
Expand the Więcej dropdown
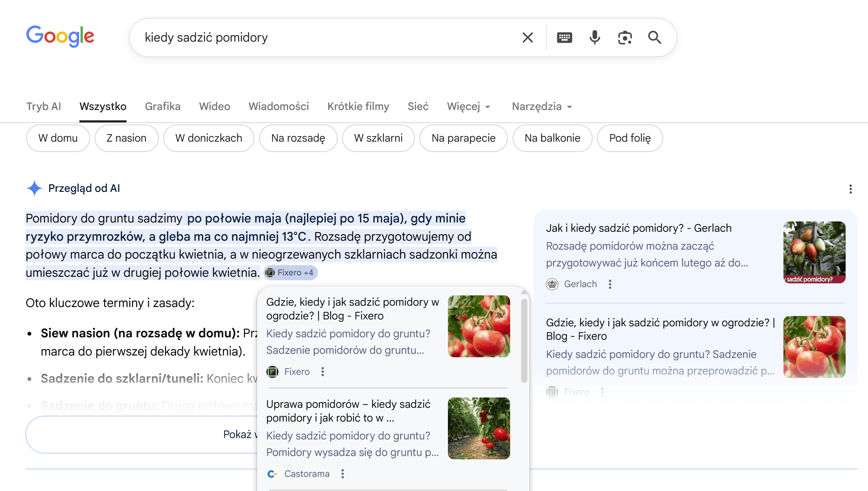coord(469,107)
